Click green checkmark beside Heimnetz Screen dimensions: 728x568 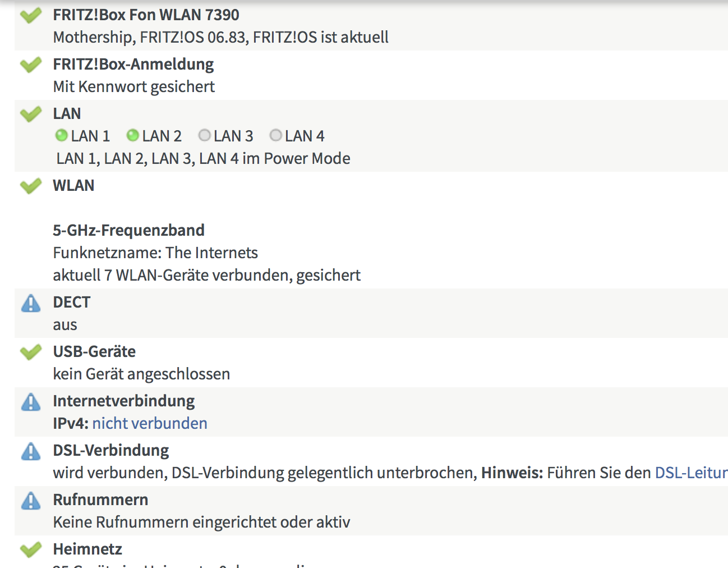tap(31, 549)
